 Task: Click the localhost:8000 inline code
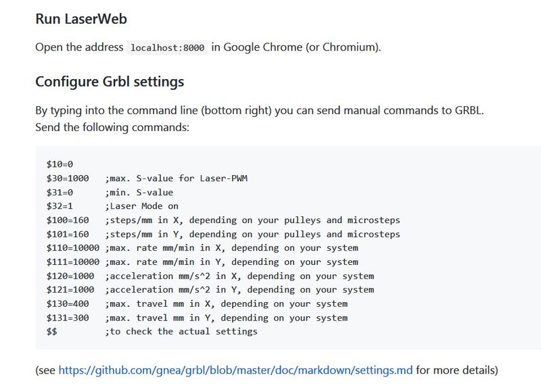167,47
